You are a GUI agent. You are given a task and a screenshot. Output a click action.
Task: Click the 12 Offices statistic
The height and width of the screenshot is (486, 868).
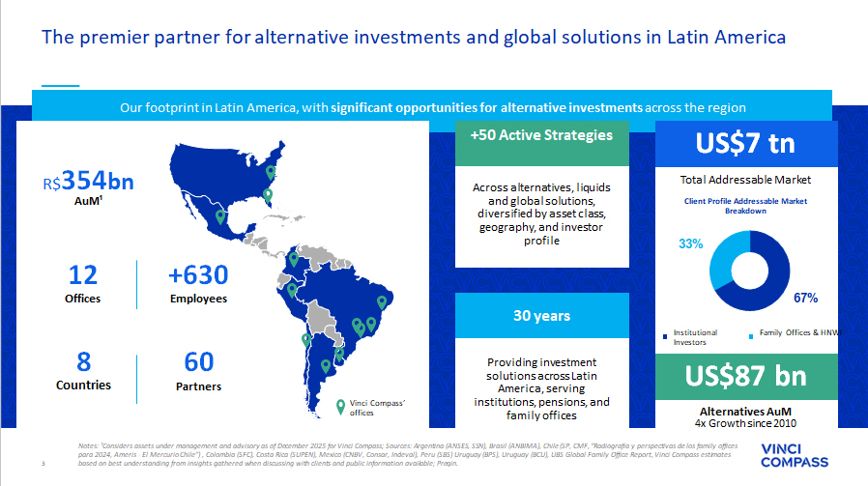[x=83, y=282]
